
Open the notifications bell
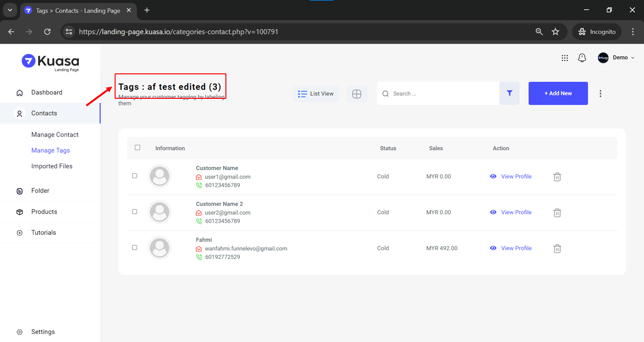pyautogui.click(x=582, y=58)
